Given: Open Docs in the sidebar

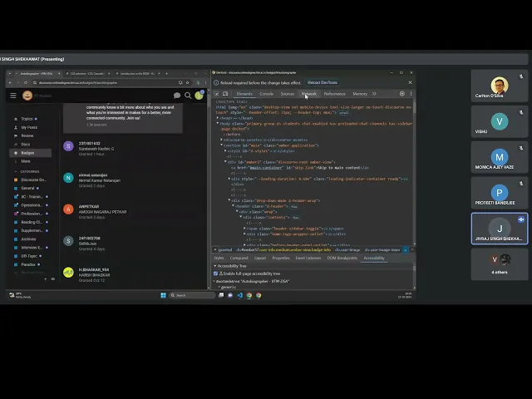Looking at the screenshot, I should pos(26,144).
